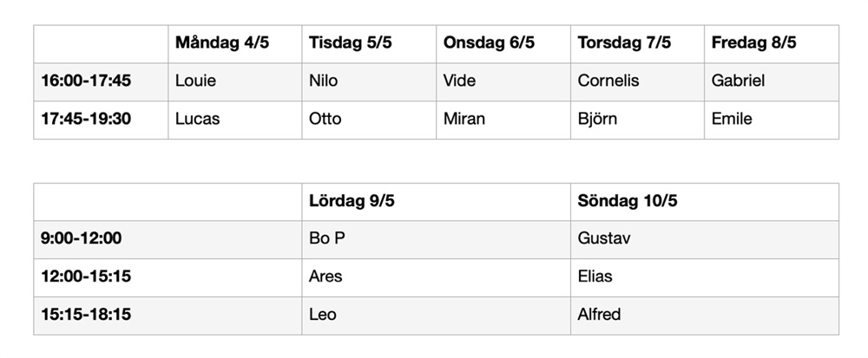The image size is (868, 358).
Task: Click the 17:45-19:30 time slot label
Action: pyautogui.click(x=86, y=120)
